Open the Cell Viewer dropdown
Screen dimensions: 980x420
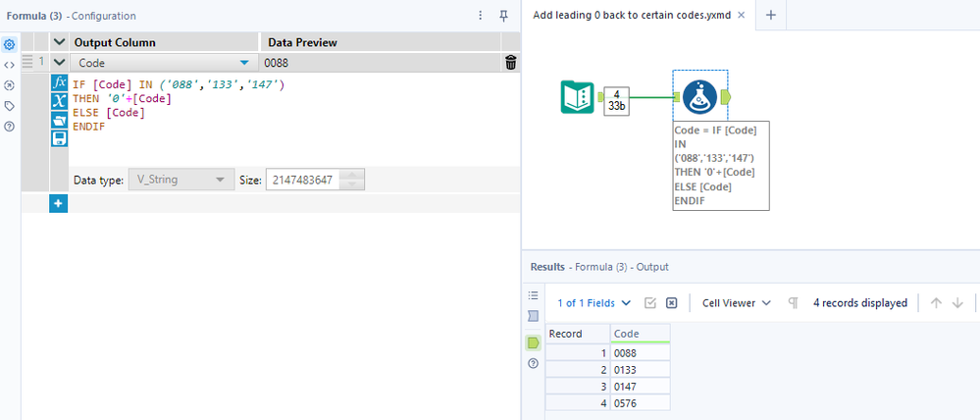[x=737, y=303]
